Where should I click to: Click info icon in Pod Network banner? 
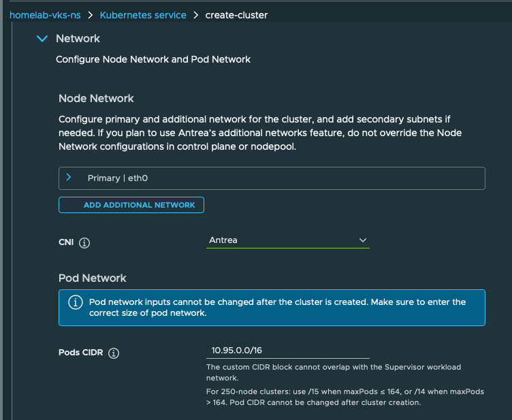tap(76, 302)
